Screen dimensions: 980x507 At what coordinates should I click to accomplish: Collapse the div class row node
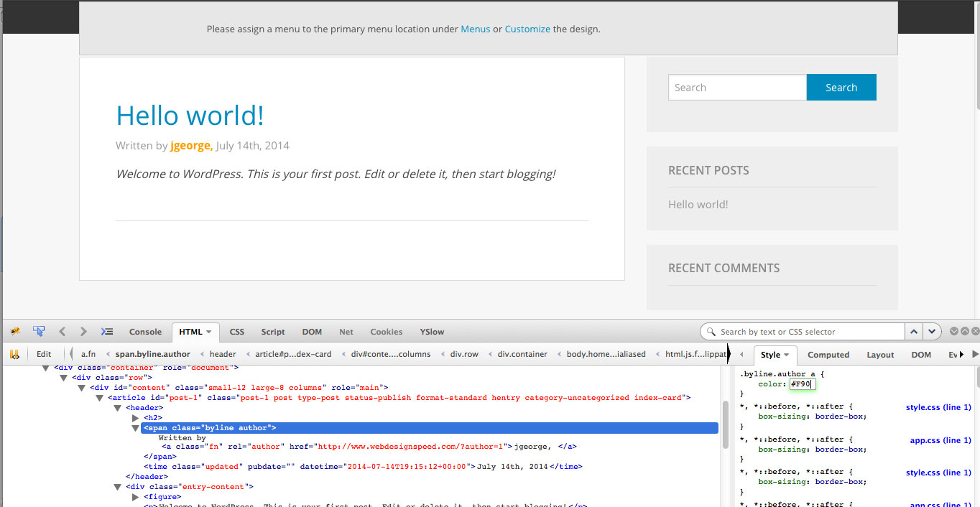(64, 378)
